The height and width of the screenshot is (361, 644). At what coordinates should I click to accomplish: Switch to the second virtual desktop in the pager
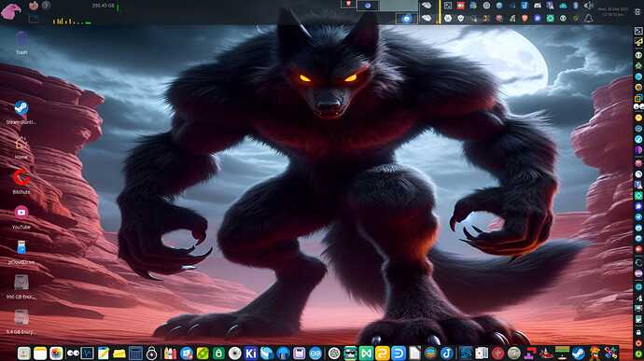coord(367,6)
